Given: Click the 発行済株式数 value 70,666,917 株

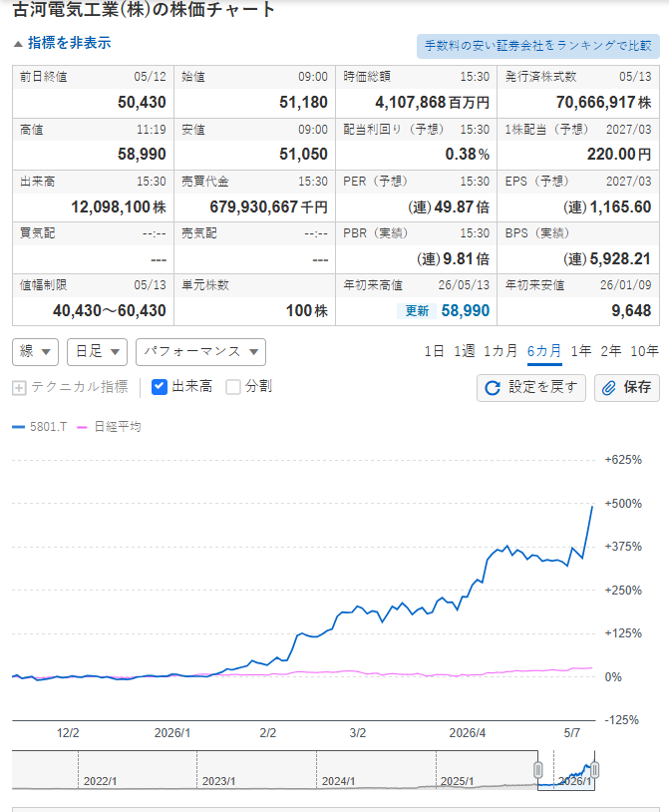Looking at the screenshot, I should click(x=603, y=102).
